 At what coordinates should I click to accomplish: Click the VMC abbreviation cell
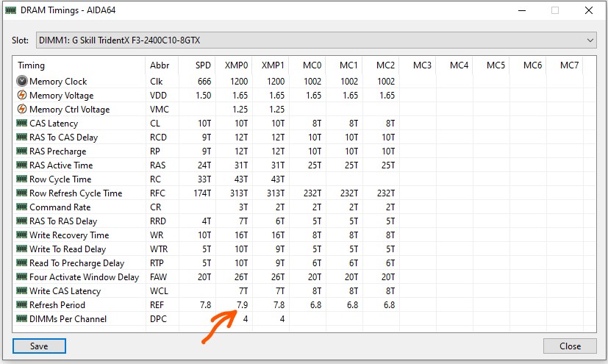160,110
